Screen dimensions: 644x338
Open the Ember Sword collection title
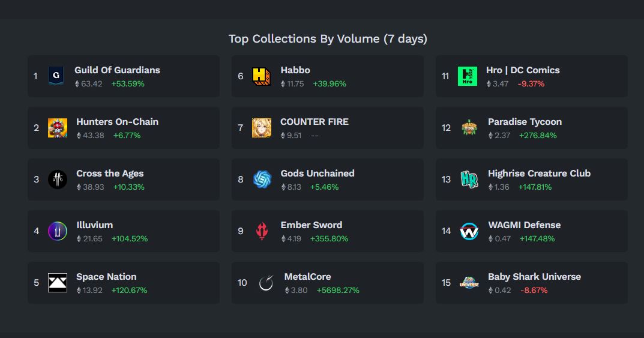pyautogui.click(x=311, y=225)
